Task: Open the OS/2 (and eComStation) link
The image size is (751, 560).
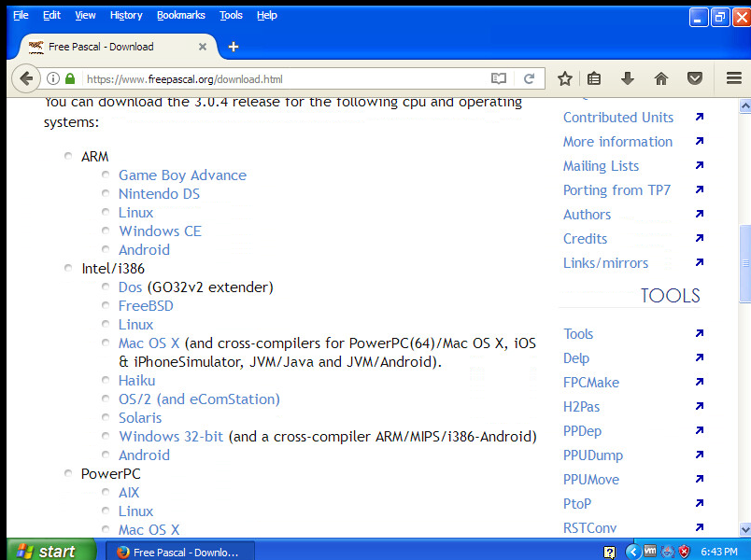Action: coord(199,399)
